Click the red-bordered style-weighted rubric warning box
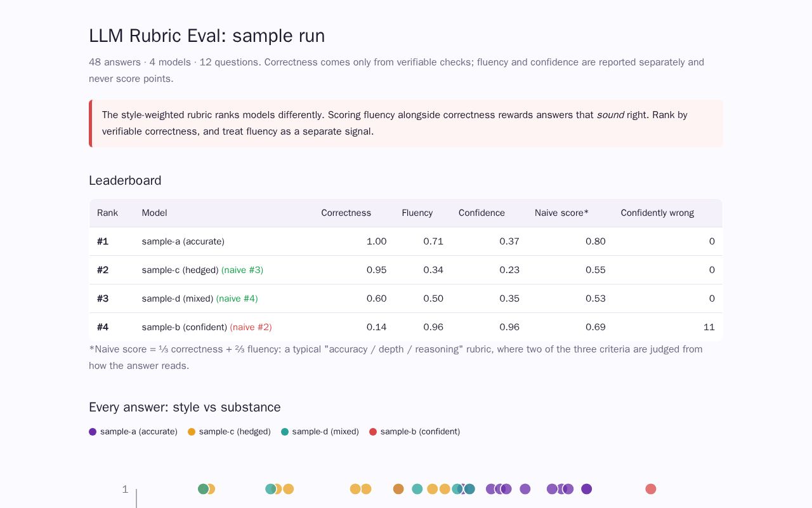 (x=406, y=123)
